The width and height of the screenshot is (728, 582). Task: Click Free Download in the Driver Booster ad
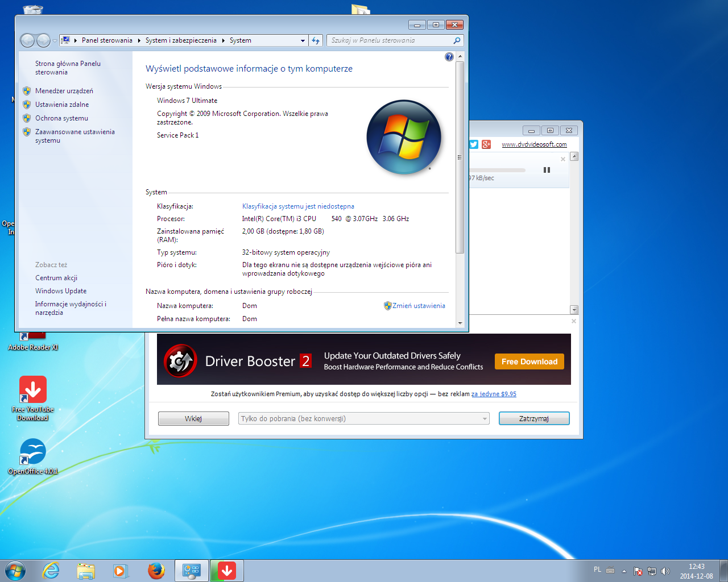(x=530, y=361)
